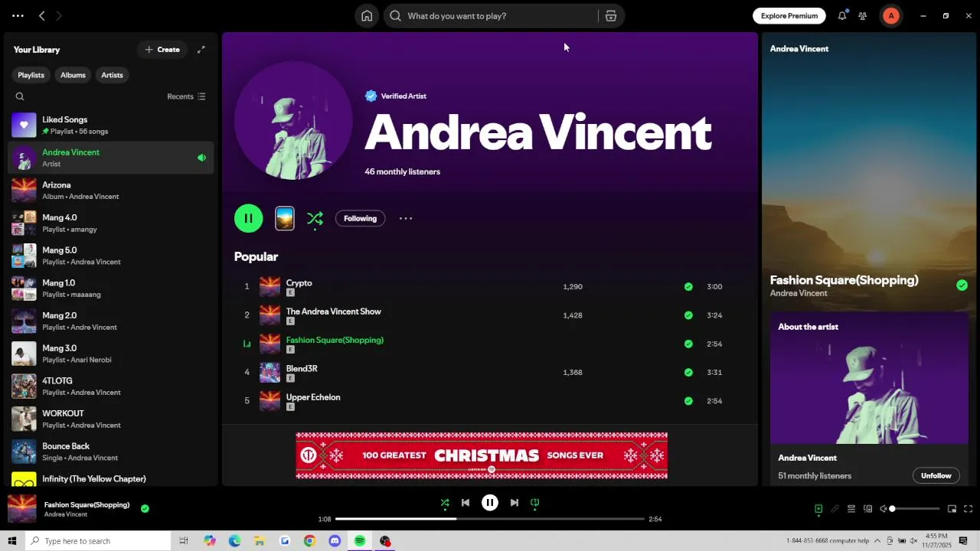980x551 pixels.
Task: Open the notifications bell
Action: click(842, 16)
